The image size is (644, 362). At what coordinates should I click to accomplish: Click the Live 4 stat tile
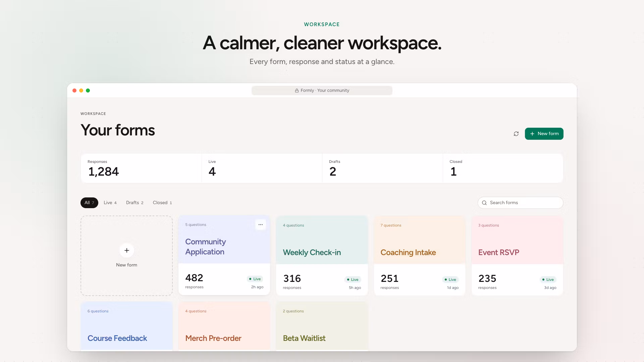point(262,168)
